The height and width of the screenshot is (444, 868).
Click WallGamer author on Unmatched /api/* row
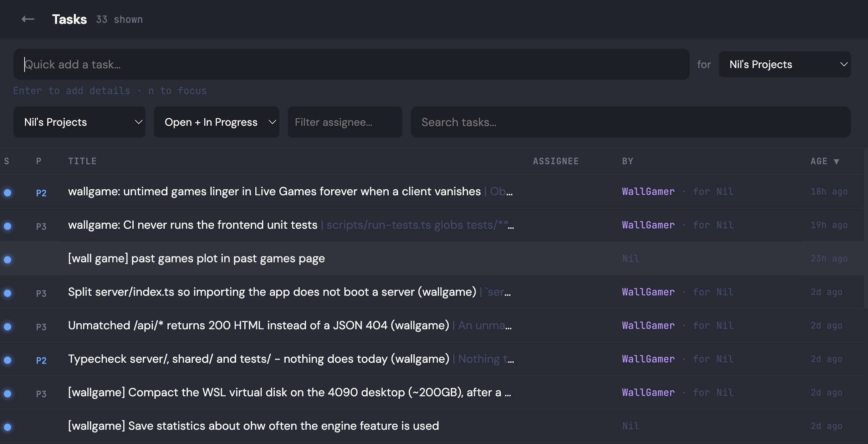(648, 326)
